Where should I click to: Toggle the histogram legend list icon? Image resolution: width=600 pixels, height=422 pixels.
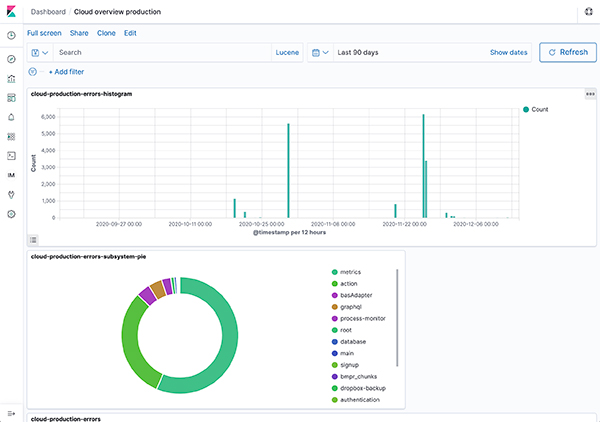click(x=33, y=240)
